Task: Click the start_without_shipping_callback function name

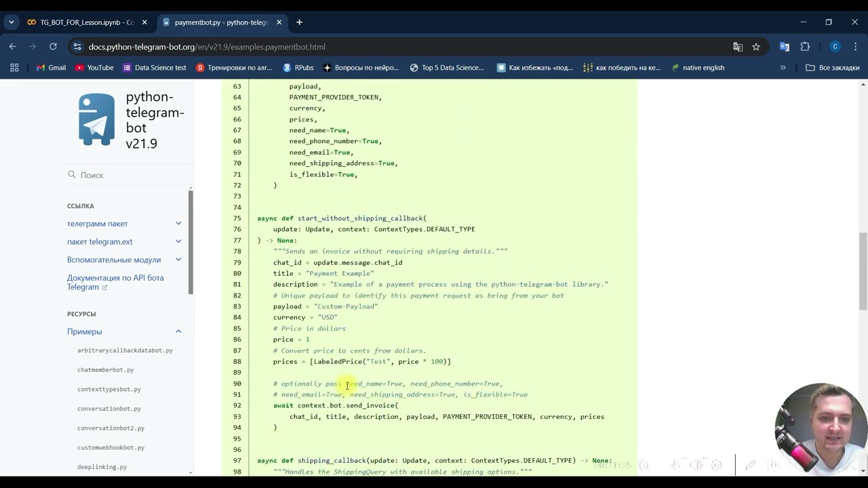Action: pyautogui.click(x=360, y=218)
